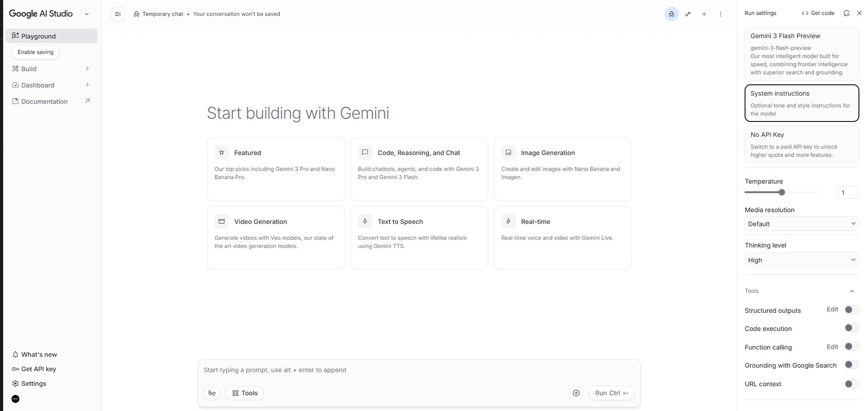Click the Build tools icon

click(x=15, y=69)
